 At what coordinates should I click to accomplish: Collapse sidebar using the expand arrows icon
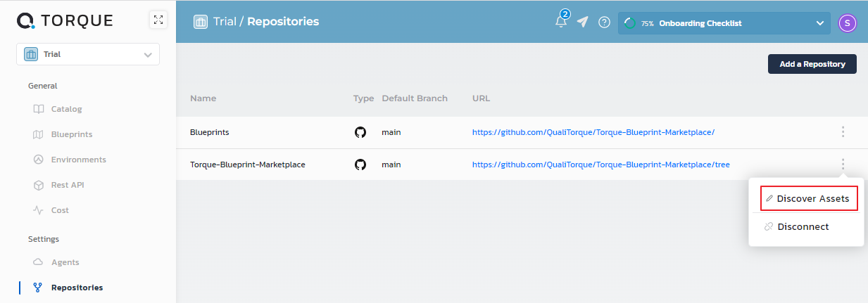(158, 20)
